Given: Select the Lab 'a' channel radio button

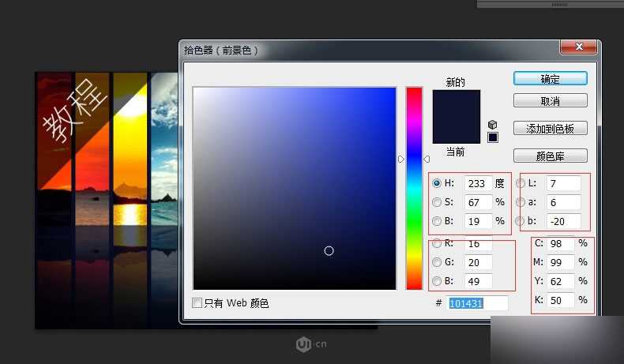Looking at the screenshot, I should coord(521,202).
